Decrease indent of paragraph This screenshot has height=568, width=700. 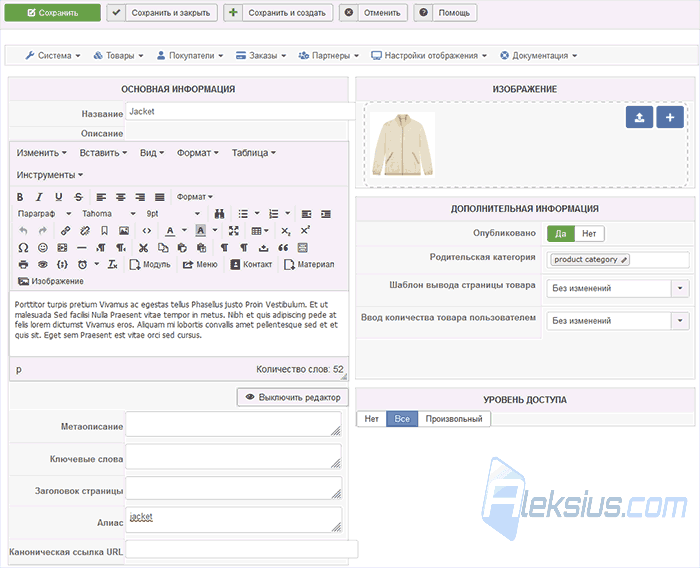click(306, 214)
